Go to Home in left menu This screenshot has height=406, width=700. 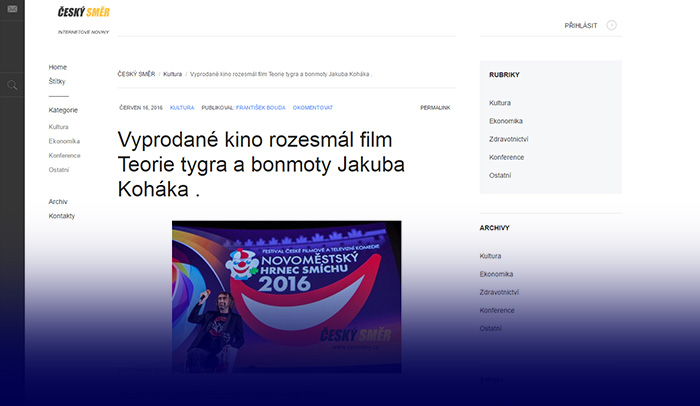[58, 67]
